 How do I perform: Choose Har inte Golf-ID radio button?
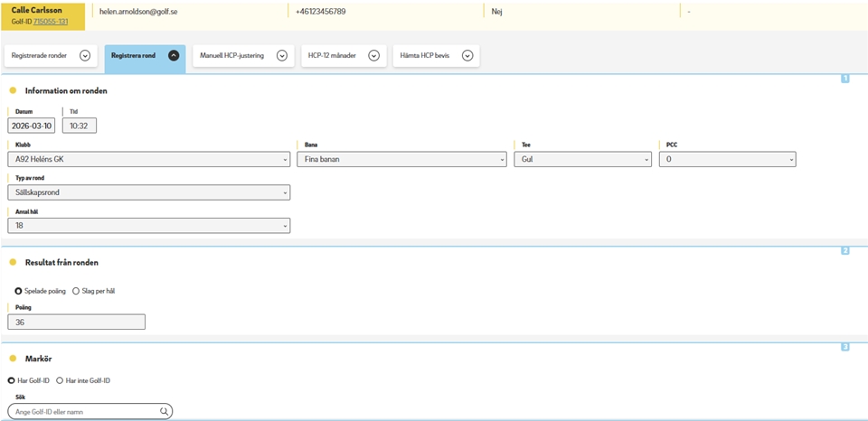pyautogui.click(x=60, y=380)
